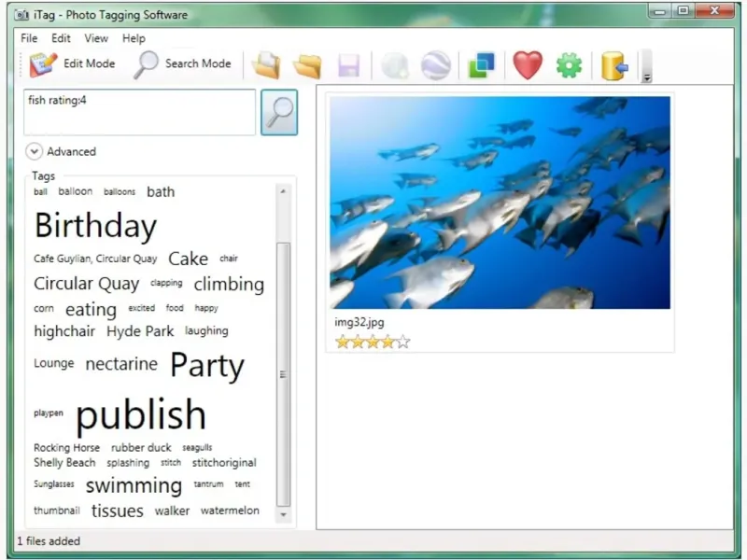Switch to Edit Mode

[x=73, y=63]
